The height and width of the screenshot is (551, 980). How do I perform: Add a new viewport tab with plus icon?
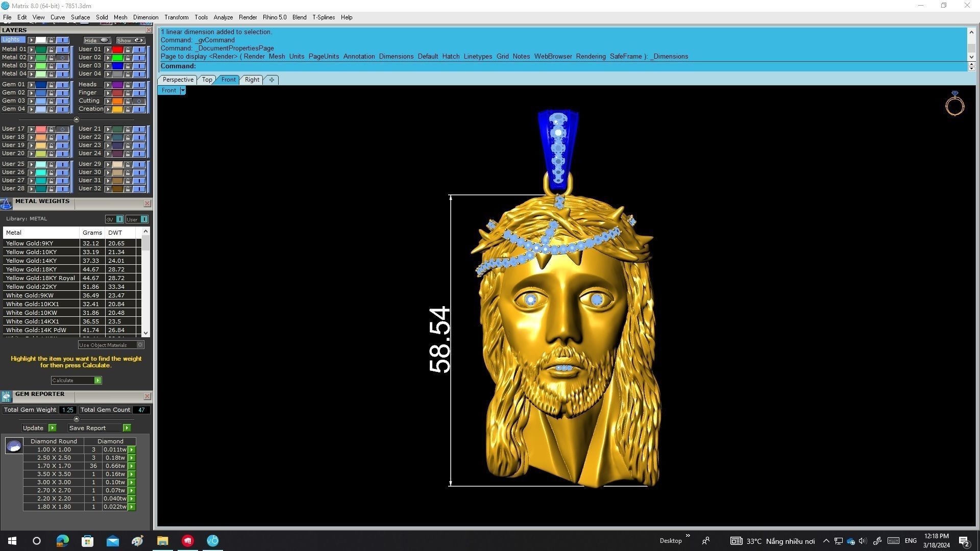272,80
